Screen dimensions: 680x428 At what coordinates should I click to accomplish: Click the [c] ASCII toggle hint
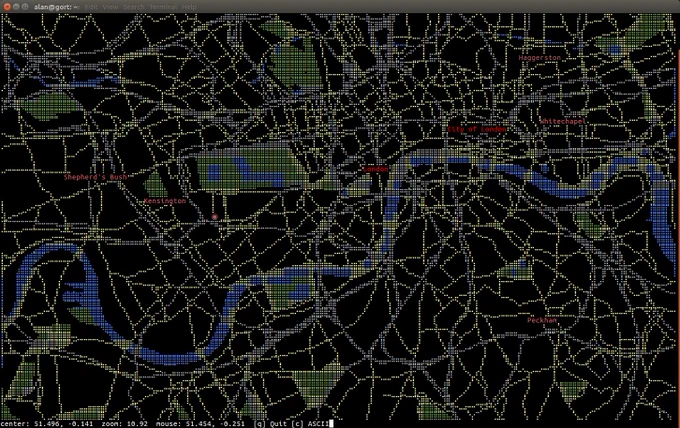pyautogui.click(x=310, y=424)
